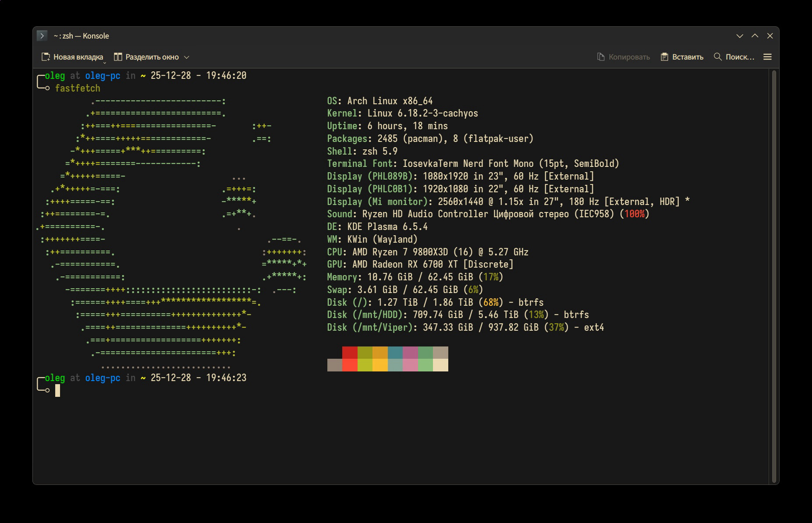Click the "OS: Arch Linux x86_64" line

pyautogui.click(x=380, y=101)
